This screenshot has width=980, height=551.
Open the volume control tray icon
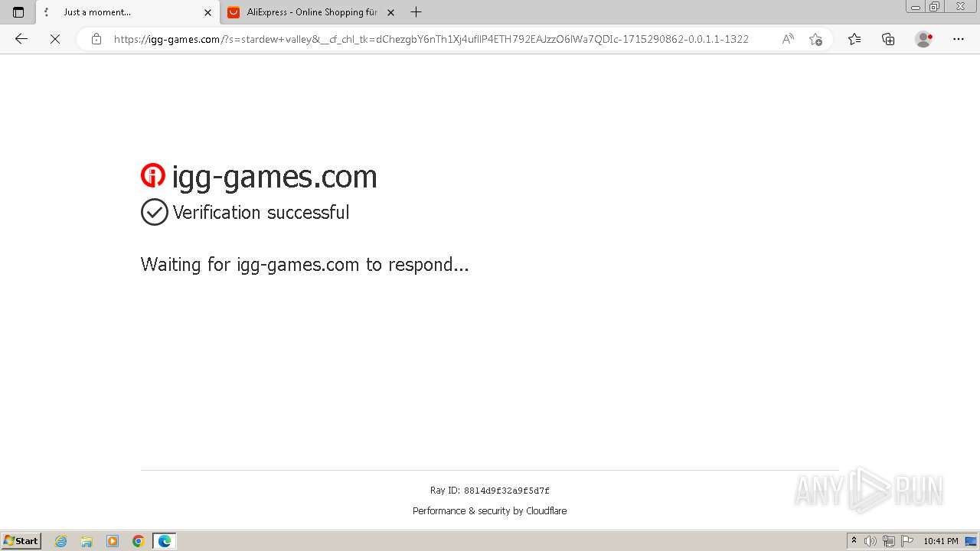click(x=871, y=541)
